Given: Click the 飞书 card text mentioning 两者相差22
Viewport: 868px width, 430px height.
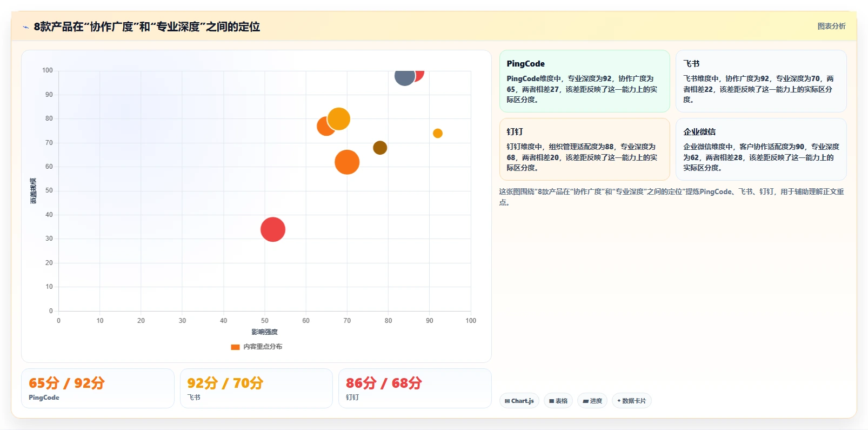Looking at the screenshot, I should (x=758, y=89).
